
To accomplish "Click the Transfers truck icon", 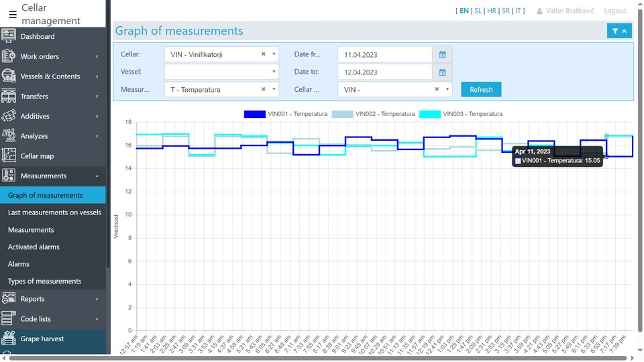I will point(9,96).
